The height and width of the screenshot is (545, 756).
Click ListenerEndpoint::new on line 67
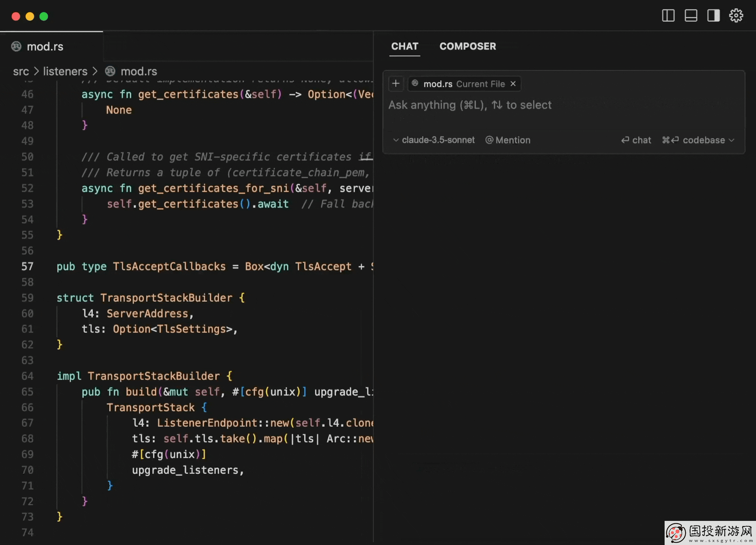pyautogui.click(x=223, y=423)
